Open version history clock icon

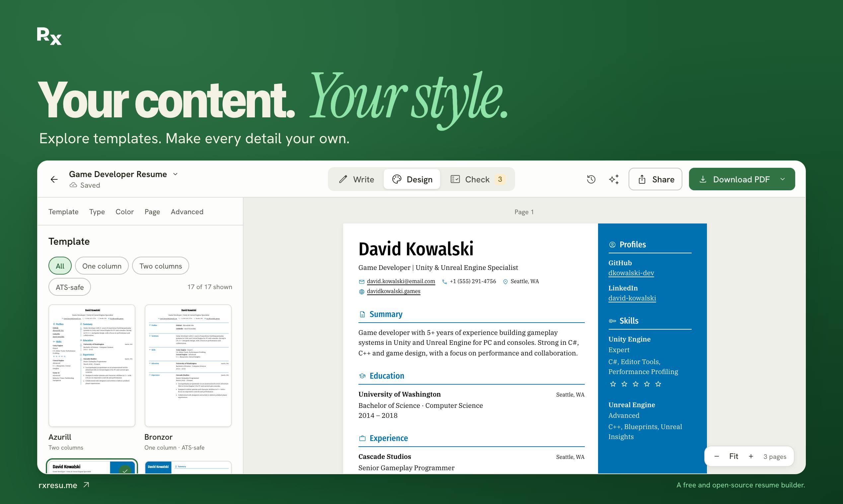click(x=591, y=179)
